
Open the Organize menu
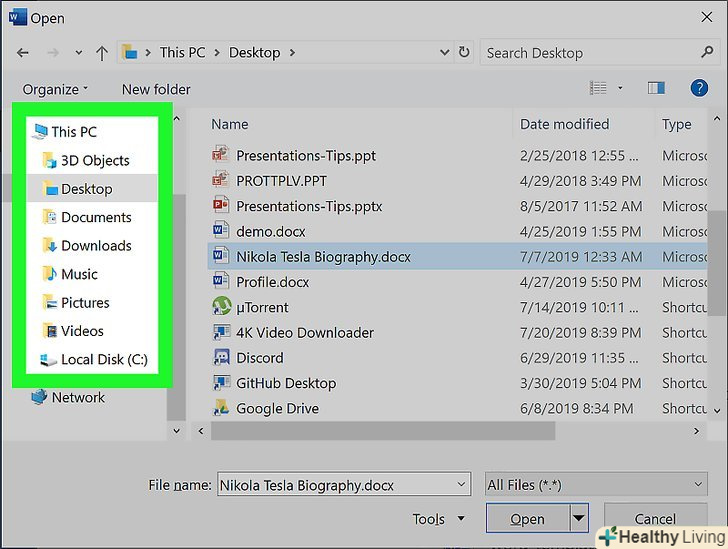pos(55,89)
